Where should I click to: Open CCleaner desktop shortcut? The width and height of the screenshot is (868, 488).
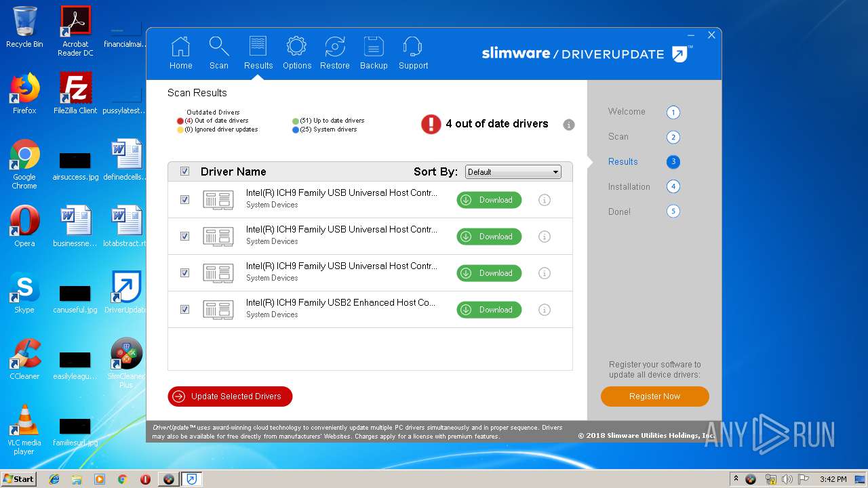tap(24, 359)
